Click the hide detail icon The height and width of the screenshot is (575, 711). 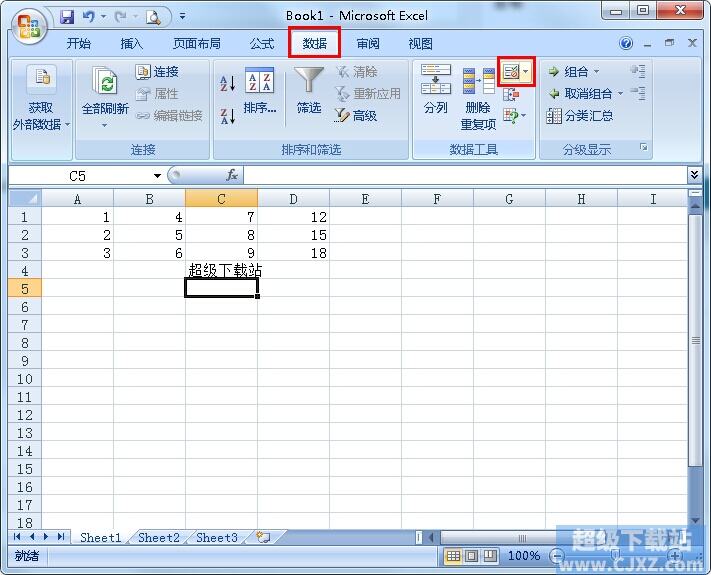638,93
